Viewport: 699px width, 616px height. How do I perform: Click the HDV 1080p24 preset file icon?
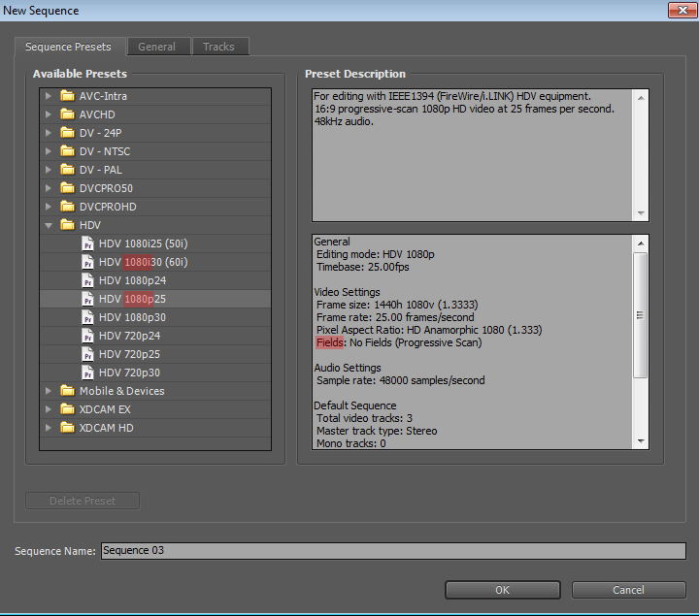tap(87, 280)
